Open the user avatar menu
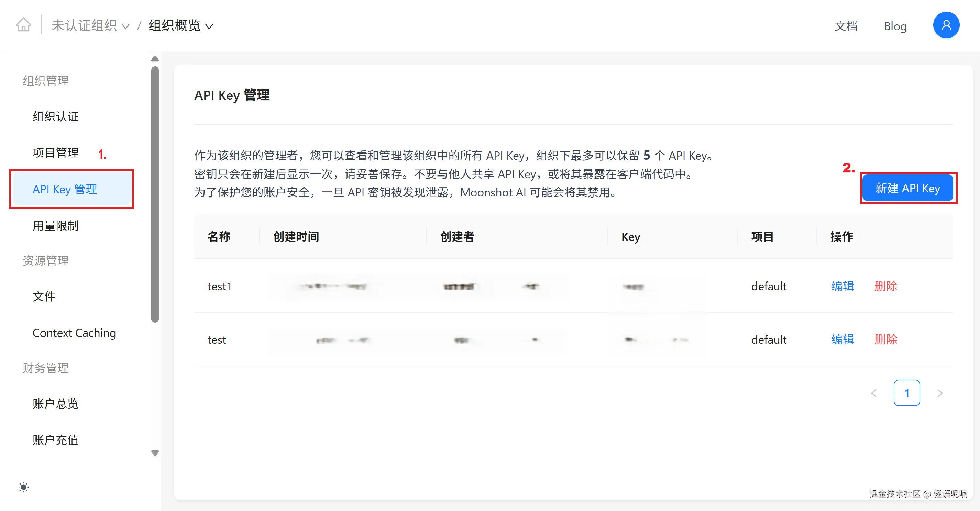 pyautogui.click(x=947, y=25)
